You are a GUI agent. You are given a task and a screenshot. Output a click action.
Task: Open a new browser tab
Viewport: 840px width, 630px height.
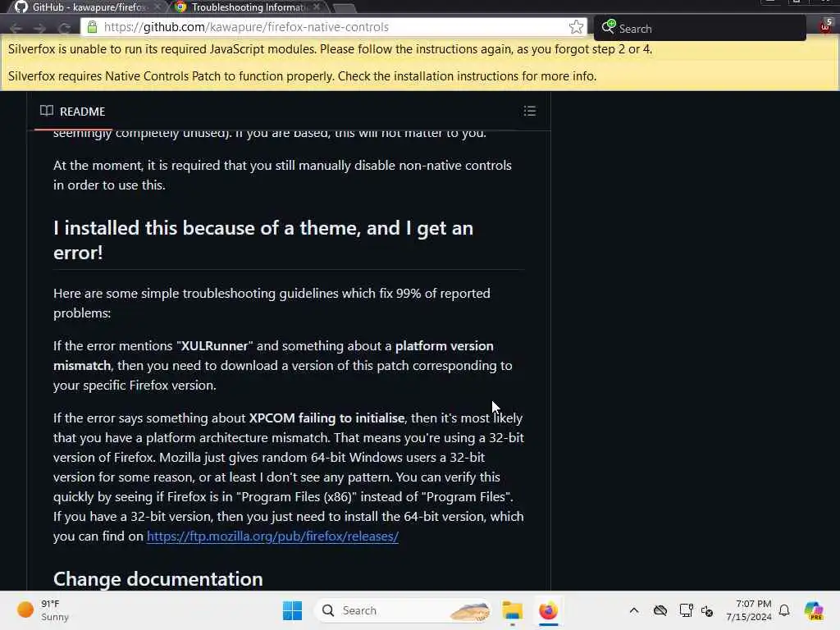pos(344,7)
